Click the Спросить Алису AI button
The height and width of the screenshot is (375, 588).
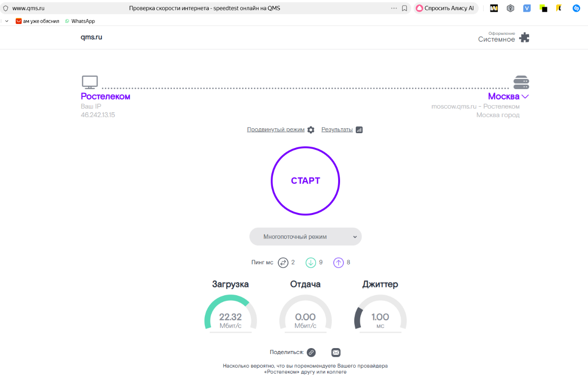[x=445, y=8]
